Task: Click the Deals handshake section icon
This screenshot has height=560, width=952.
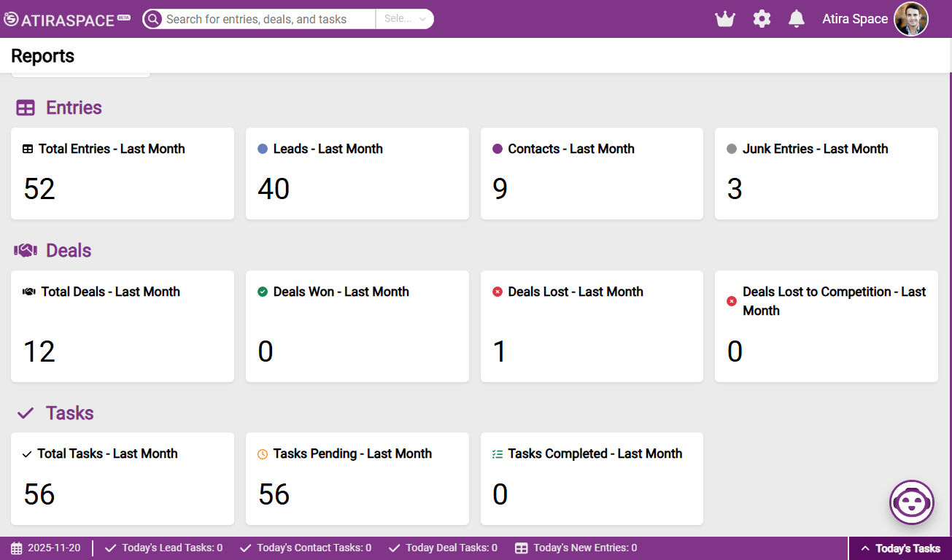Action: (x=26, y=251)
